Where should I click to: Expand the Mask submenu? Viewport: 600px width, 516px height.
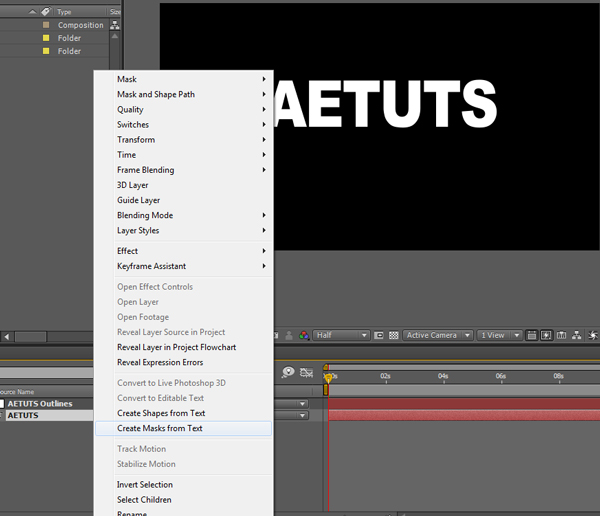[184, 79]
